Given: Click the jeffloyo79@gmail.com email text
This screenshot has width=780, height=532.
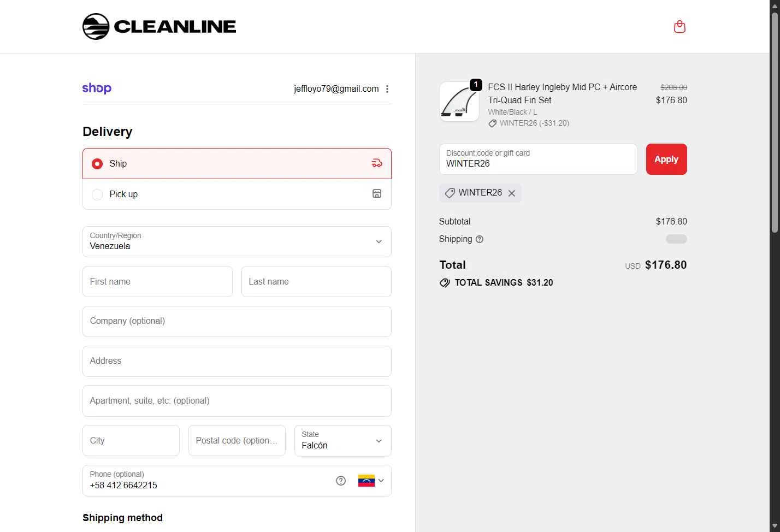Looking at the screenshot, I should (x=336, y=89).
